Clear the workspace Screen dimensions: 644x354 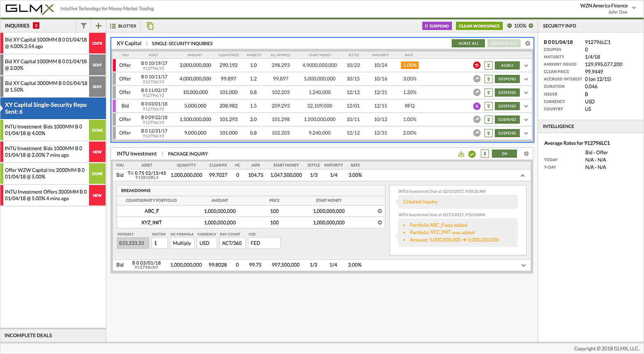(x=479, y=26)
